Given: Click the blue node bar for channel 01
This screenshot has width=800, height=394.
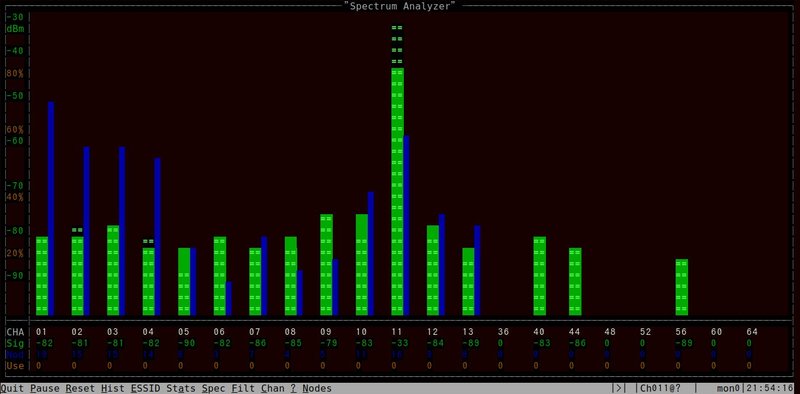Looking at the screenshot, I should (51, 208).
